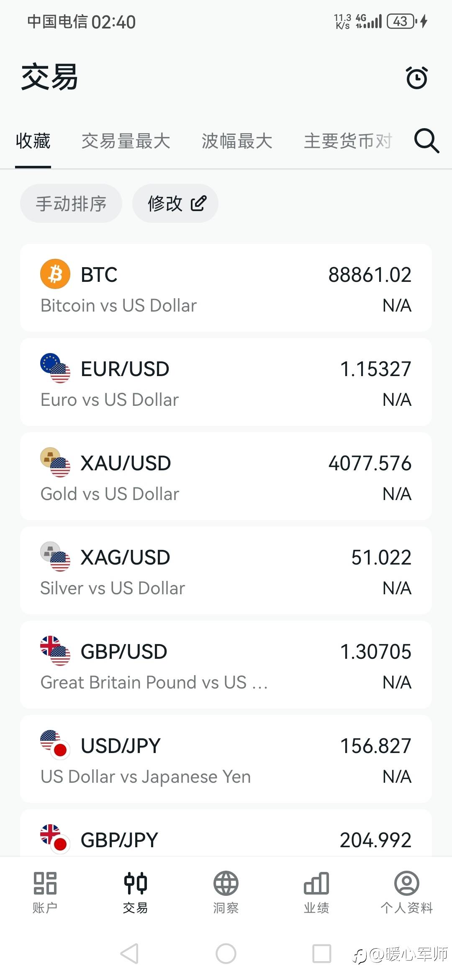The height and width of the screenshot is (980, 452).
Task: Open the Android recent apps square button
Action: (x=322, y=954)
